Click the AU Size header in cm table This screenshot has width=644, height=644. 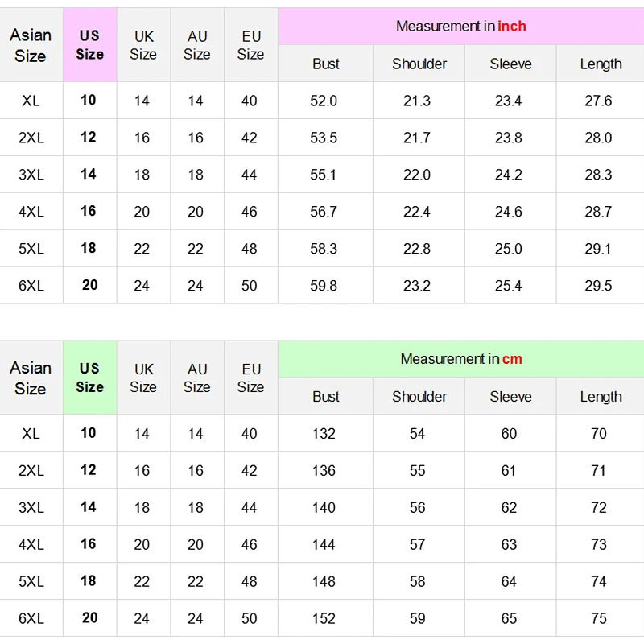click(197, 378)
